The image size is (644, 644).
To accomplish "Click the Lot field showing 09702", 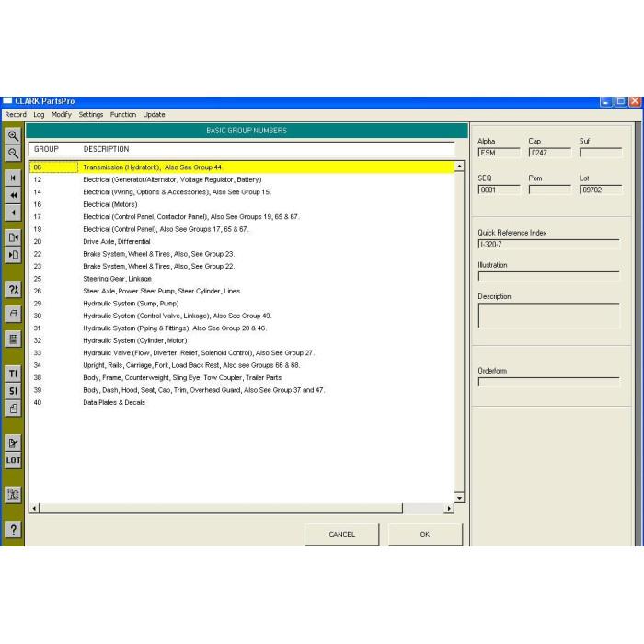I will click(x=601, y=190).
